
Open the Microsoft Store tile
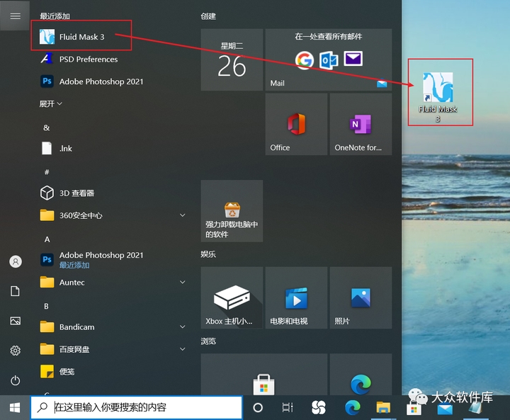(263, 375)
